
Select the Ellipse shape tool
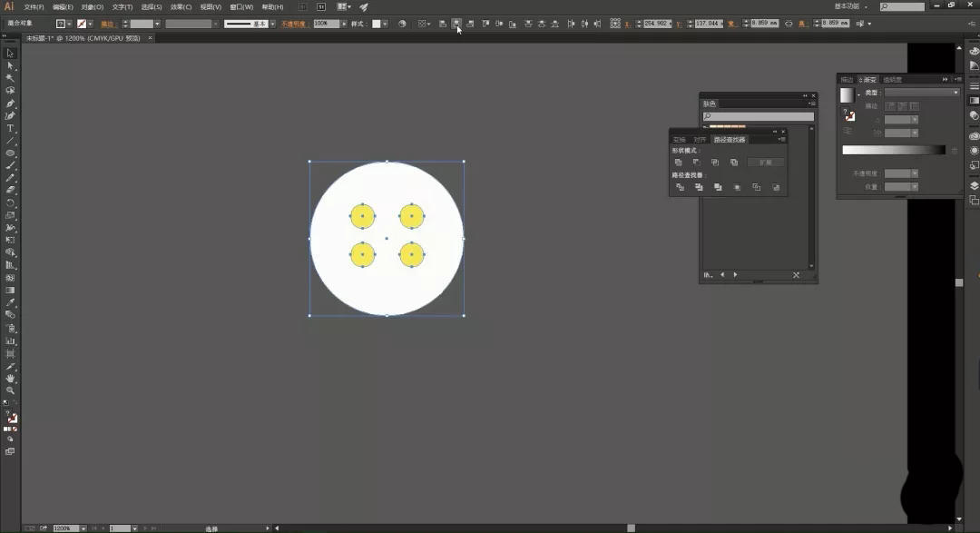(10, 153)
